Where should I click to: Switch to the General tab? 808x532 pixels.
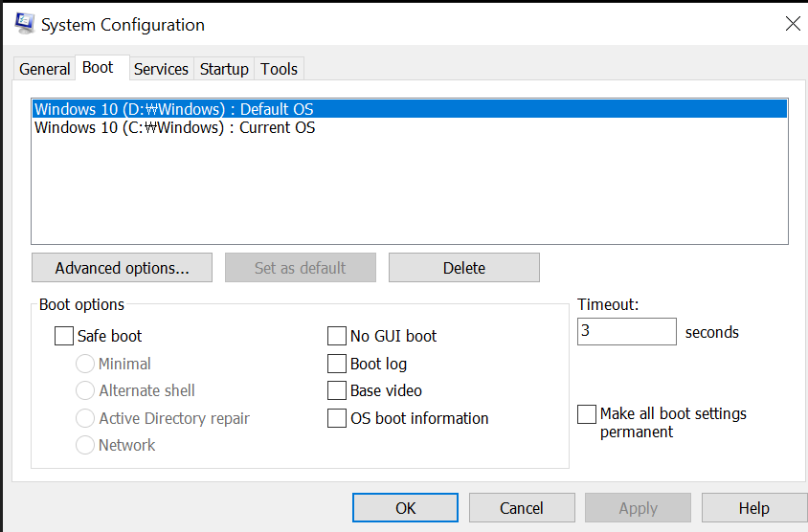pyautogui.click(x=44, y=69)
